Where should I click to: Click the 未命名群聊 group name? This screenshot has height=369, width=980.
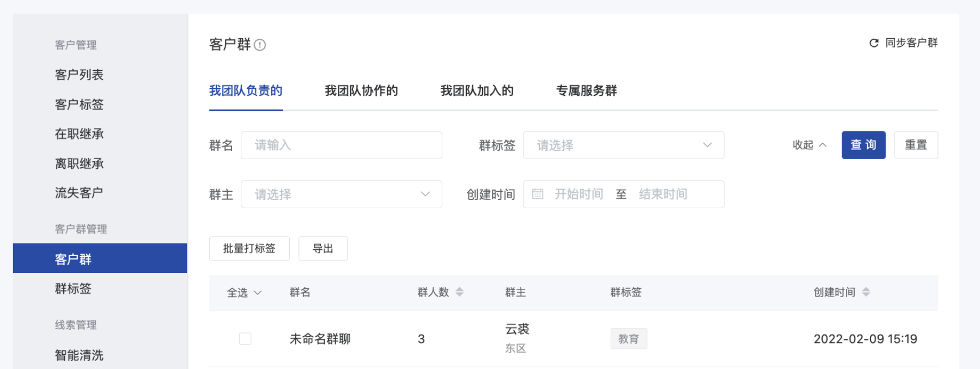320,339
